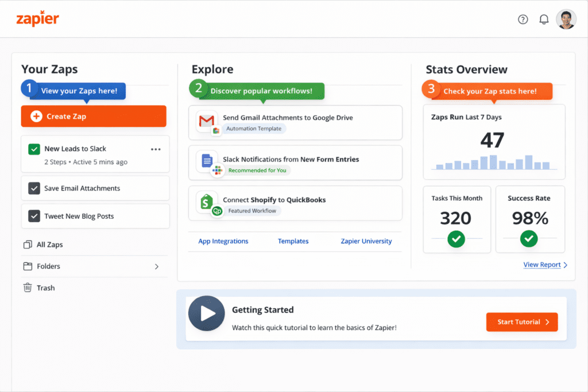Click the Success Rate 98% value
Screen dimensions: 588x392
[x=530, y=218]
